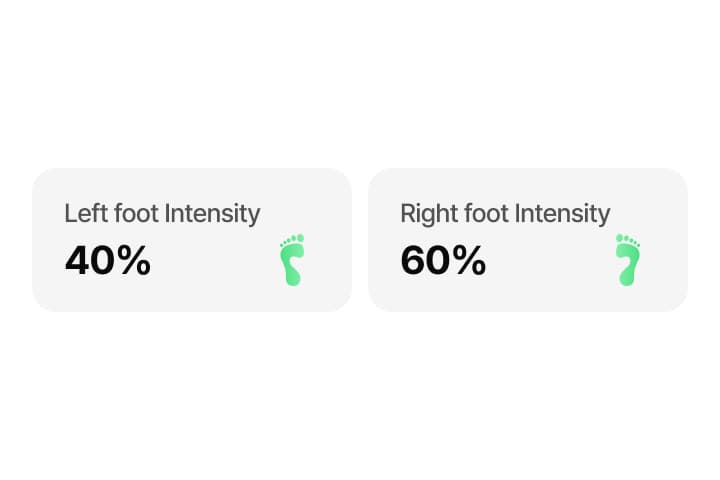Click the heel of the right card footprint

pos(627,277)
